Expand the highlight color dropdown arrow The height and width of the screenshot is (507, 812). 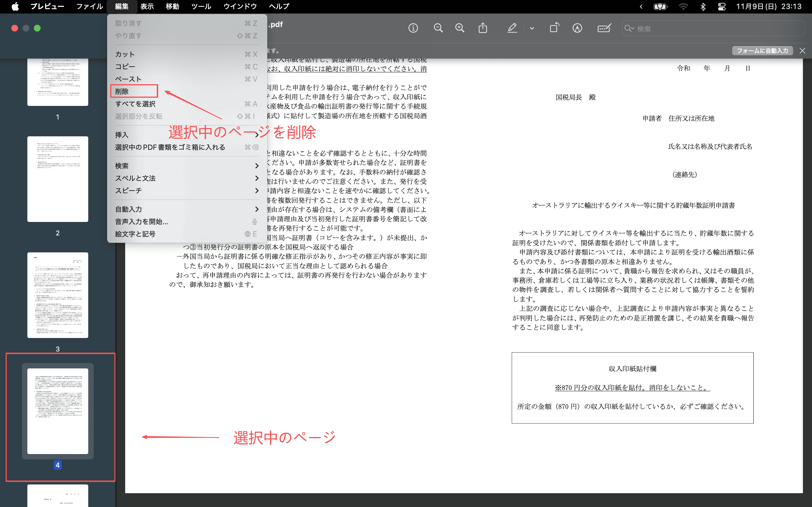pos(532,28)
